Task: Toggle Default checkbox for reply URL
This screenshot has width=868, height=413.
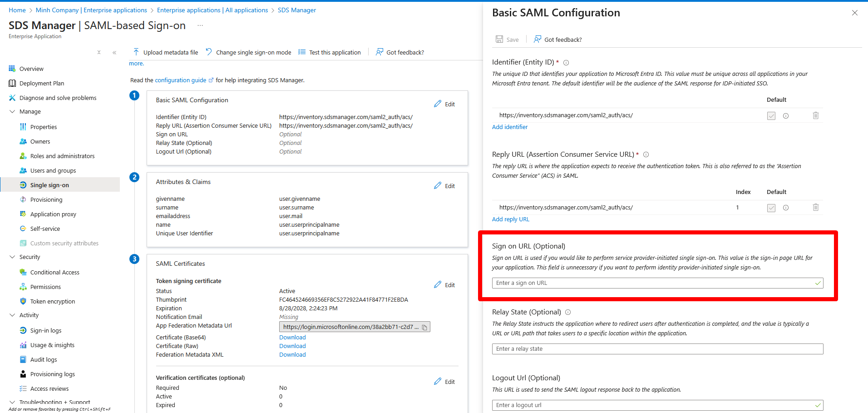Action: [x=771, y=208]
